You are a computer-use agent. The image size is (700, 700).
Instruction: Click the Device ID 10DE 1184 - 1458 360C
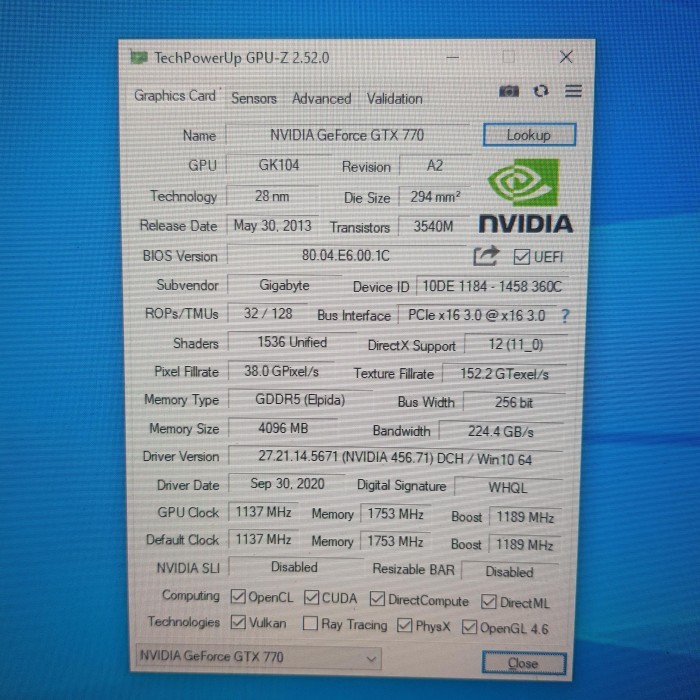tap(492, 286)
